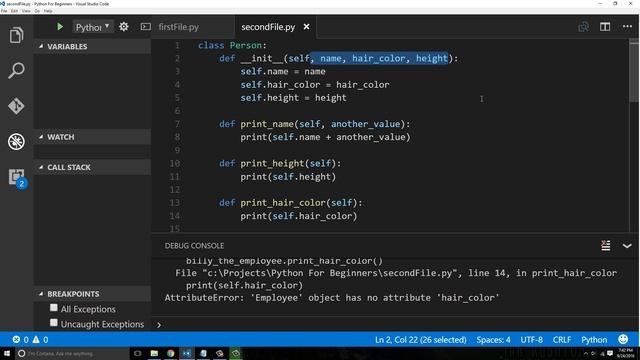Click 'self.name = name' on line 3
Image resolution: width=640 pixels, height=360 pixels.
pyautogui.click(x=283, y=71)
